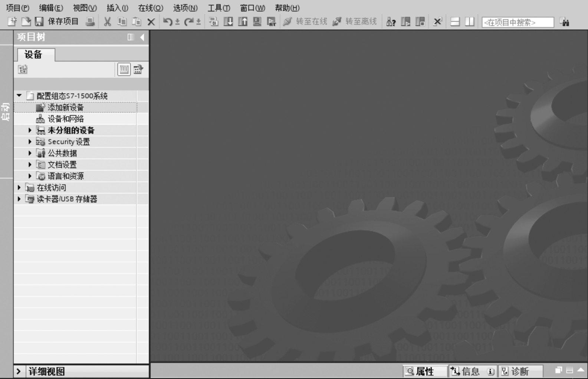
Task: Expand the 语言和资源 node
Action: (x=30, y=176)
